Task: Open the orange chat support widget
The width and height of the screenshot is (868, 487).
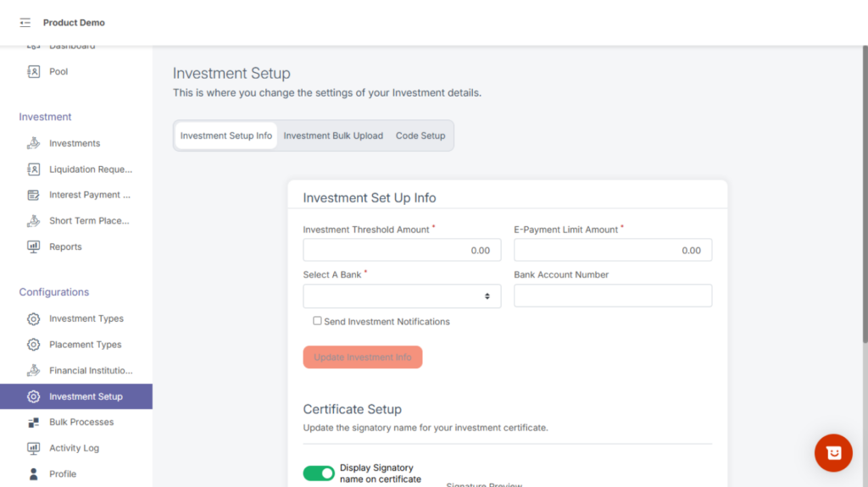Action: (833, 453)
